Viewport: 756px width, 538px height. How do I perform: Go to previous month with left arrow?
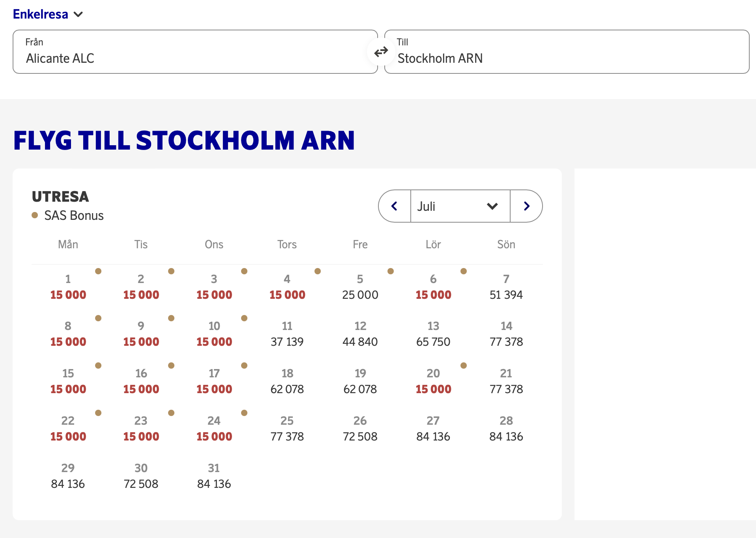coord(394,206)
